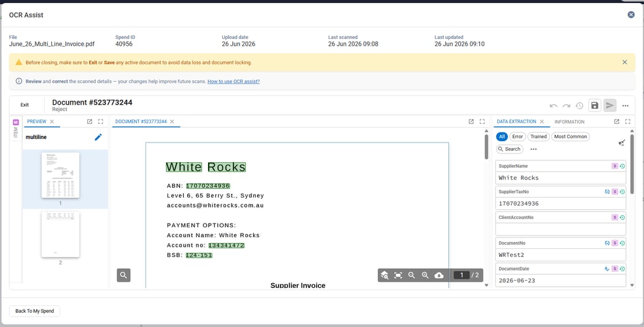Select the Preview tab
The image size is (644, 327).
pyautogui.click(x=37, y=121)
